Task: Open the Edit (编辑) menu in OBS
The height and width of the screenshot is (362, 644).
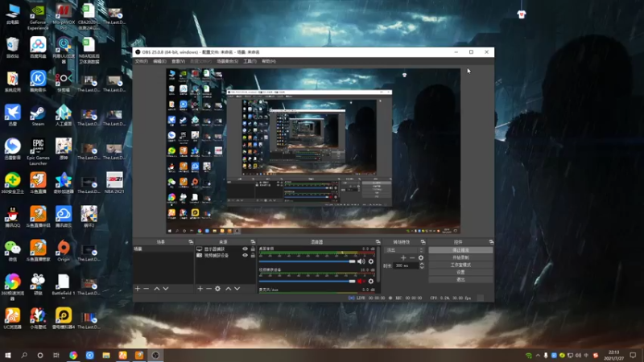Action: coord(159,61)
